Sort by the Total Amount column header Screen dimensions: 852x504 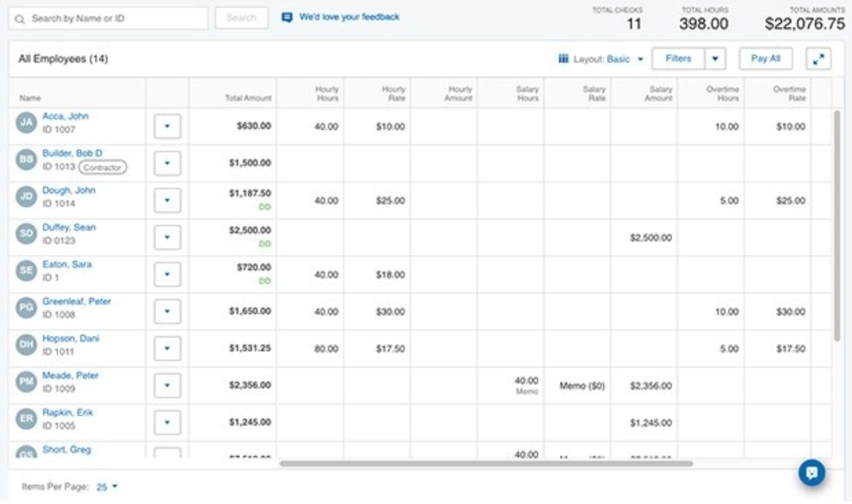point(248,98)
